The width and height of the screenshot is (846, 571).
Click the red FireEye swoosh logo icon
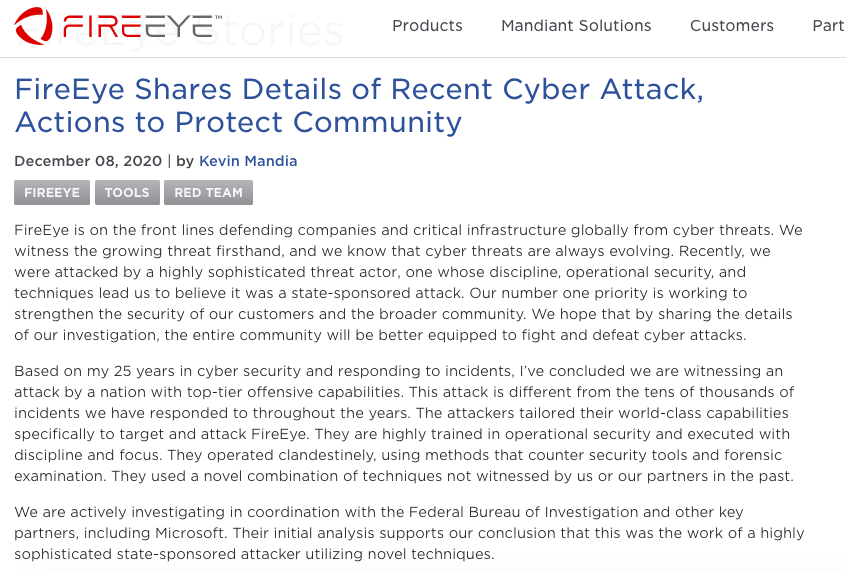(36, 25)
